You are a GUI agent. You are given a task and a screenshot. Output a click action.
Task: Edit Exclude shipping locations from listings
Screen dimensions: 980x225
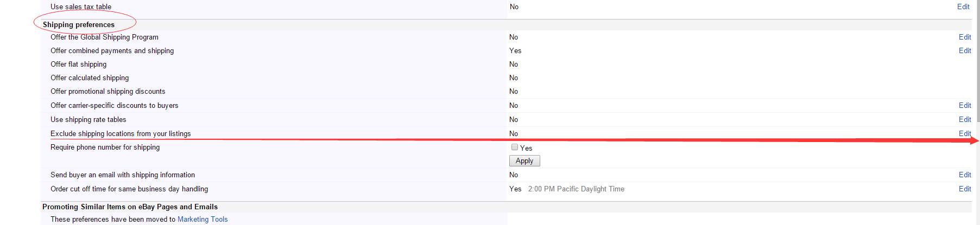point(965,133)
